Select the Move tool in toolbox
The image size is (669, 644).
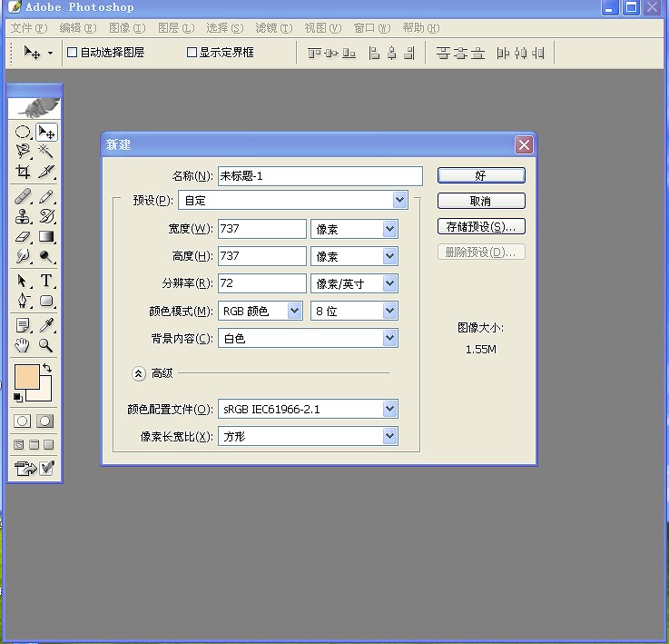click(x=46, y=132)
